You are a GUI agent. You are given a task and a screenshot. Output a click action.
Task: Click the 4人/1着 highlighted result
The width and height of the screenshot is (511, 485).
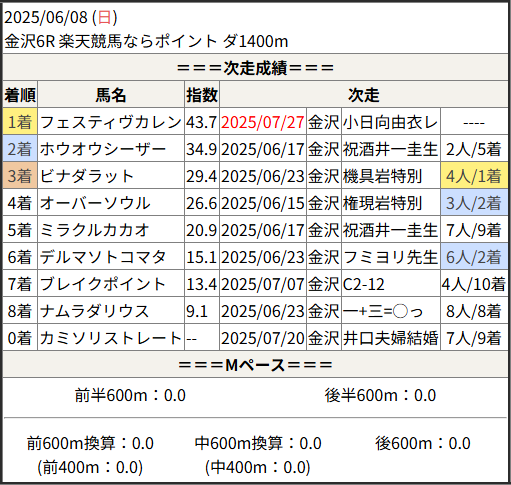(474, 176)
